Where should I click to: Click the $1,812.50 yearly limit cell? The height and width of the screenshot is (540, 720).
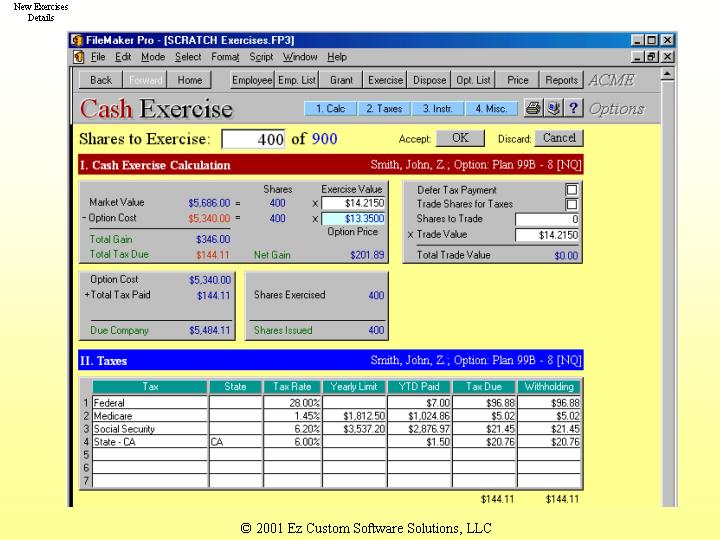coord(354,416)
